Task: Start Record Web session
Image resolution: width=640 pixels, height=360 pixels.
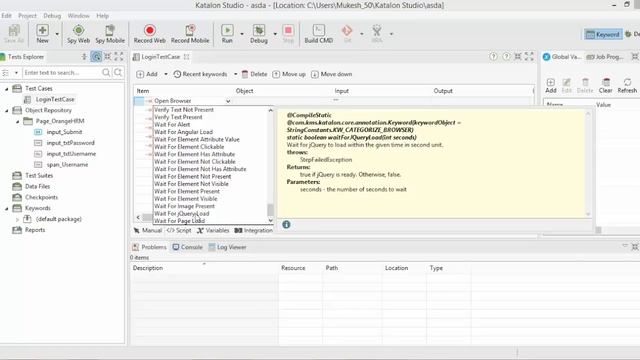Action: pyautogui.click(x=149, y=34)
